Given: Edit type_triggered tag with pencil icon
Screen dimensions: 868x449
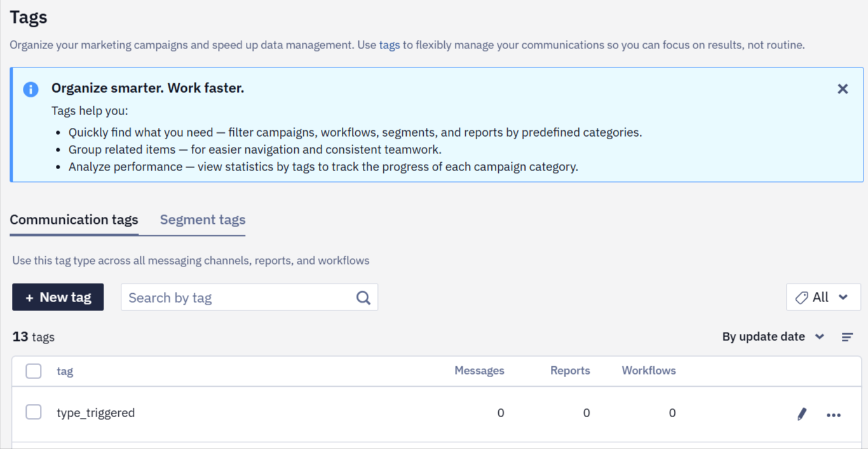Looking at the screenshot, I should point(802,414).
